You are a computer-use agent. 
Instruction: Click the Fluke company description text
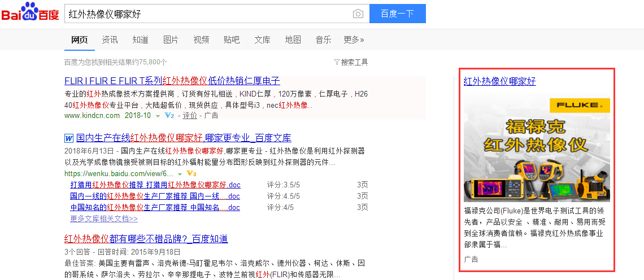tap(535, 228)
